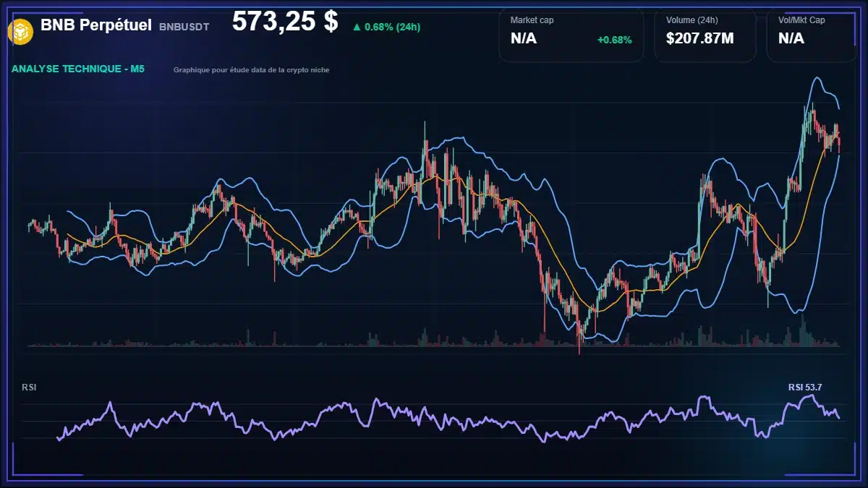Click the N/A value under Market cap
The height and width of the screenshot is (488, 868).
(x=524, y=38)
